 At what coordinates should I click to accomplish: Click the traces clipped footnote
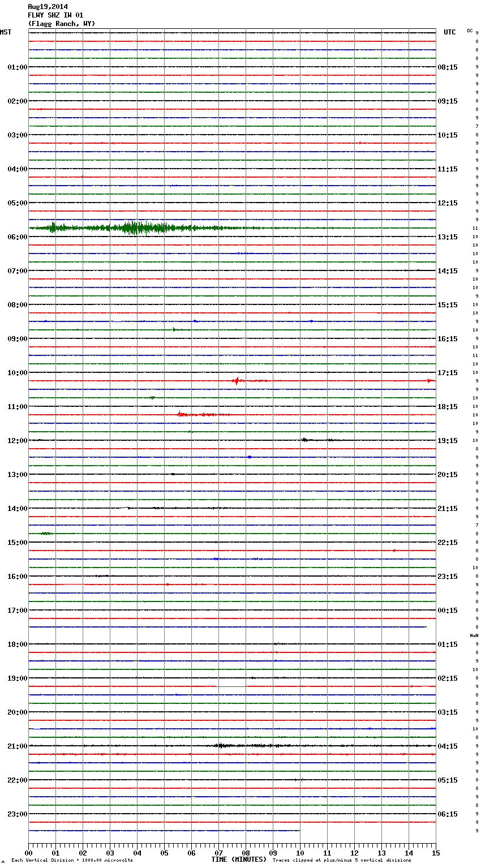coord(342,861)
